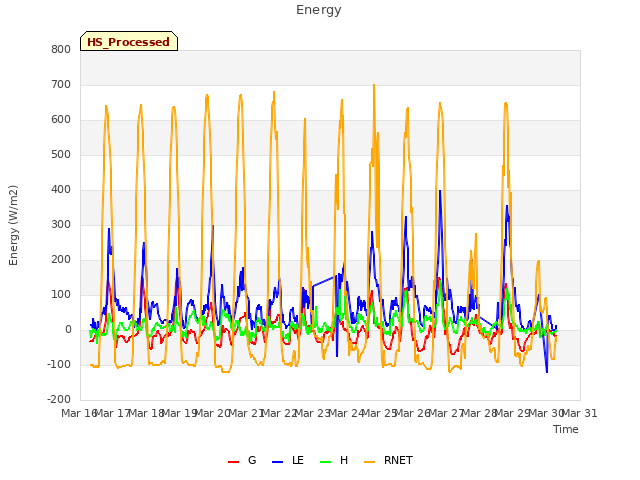Screen dimensions: 640x480
Task: Click the Mar 29 x-axis label
Action: [x=513, y=413]
